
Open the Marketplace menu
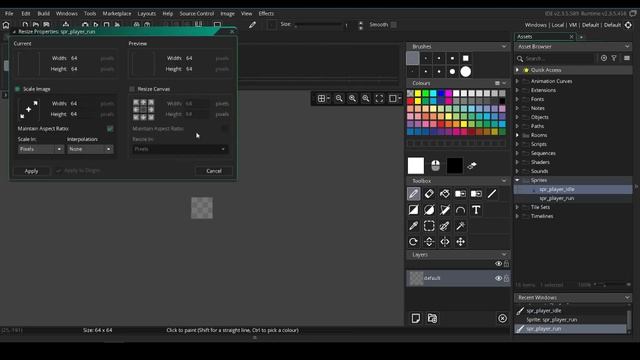tap(117, 13)
